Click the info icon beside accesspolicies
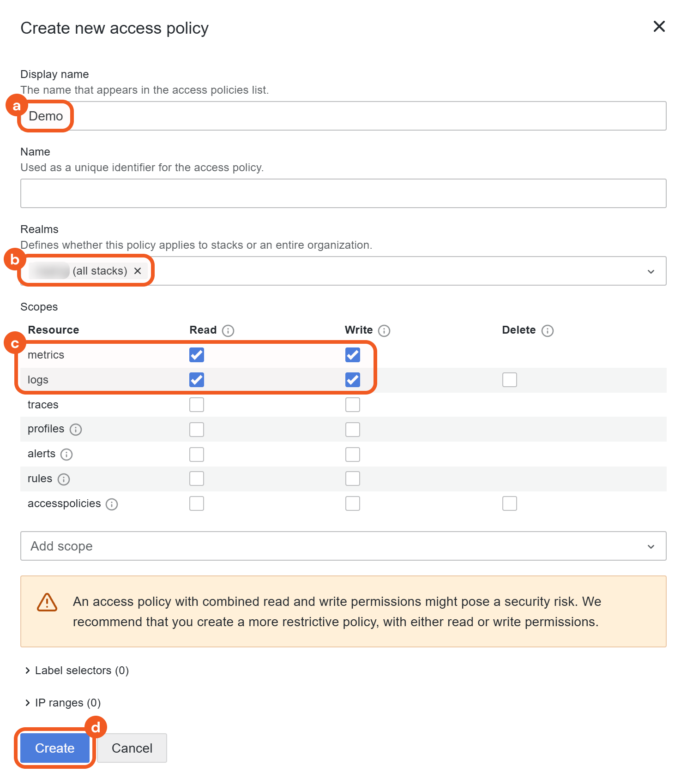Viewport: 687px width, 784px height. (112, 504)
